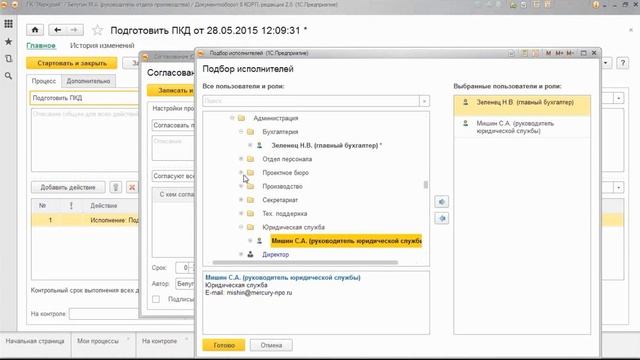Screen dimensions: 640x360
Task: Click the Директор role icon
Action: tap(251, 254)
